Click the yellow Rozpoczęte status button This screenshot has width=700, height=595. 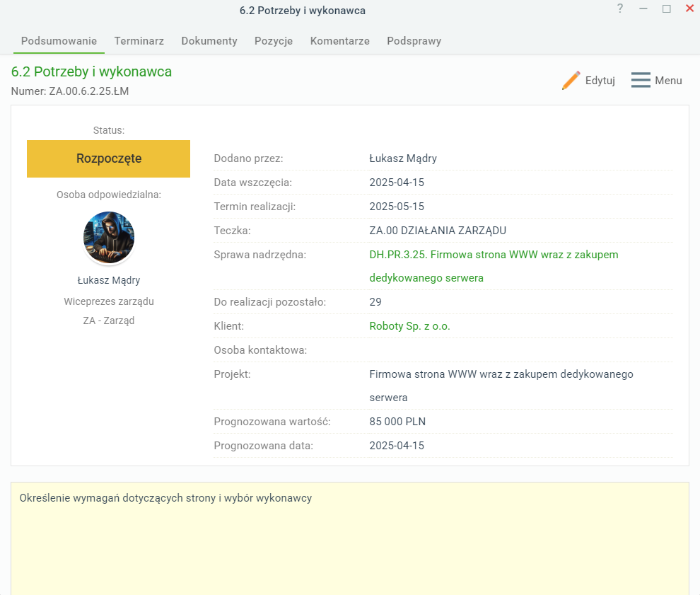click(x=108, y=158)
